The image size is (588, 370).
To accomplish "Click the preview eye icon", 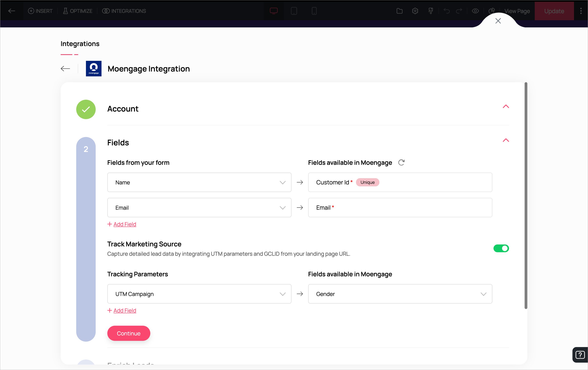I will pos(475,11).
